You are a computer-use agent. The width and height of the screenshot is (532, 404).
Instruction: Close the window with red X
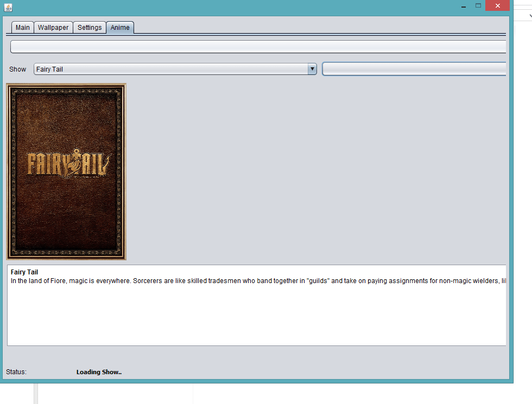pyautogui.click(x=497, y=6)
